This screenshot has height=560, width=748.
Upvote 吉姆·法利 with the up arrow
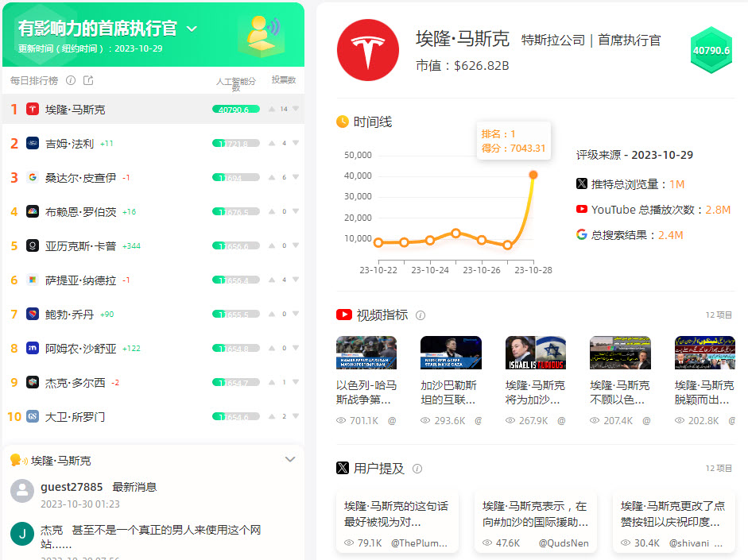(271, 143)
